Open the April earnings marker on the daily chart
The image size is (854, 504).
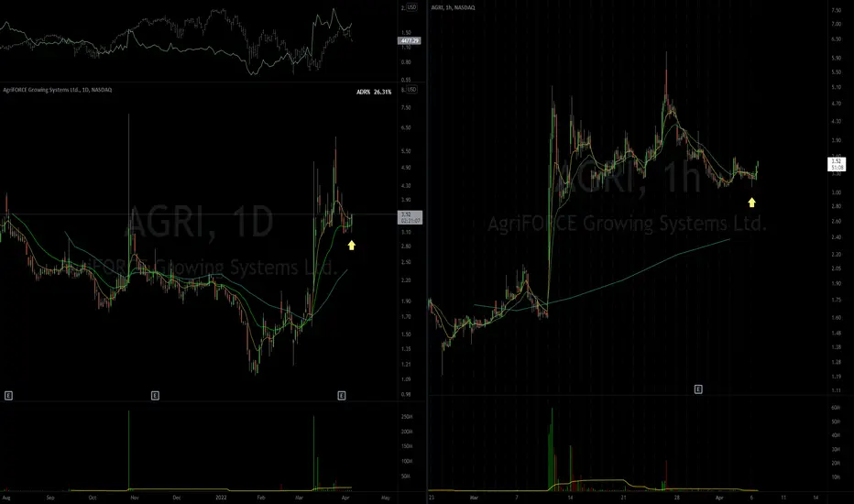pos(342,396)
